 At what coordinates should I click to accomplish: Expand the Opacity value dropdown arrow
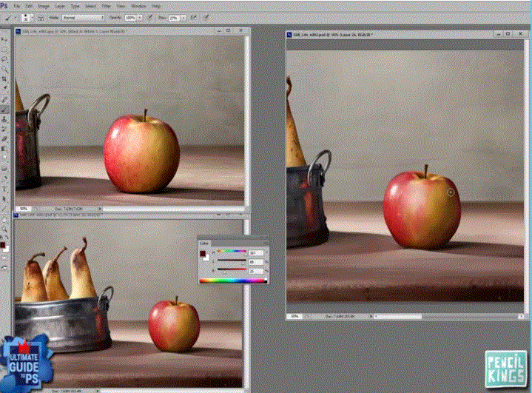141,16
